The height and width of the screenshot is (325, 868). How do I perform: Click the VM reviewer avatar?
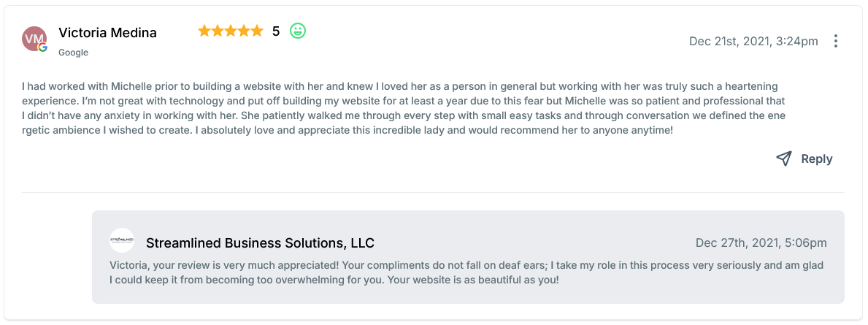point(34,38)
